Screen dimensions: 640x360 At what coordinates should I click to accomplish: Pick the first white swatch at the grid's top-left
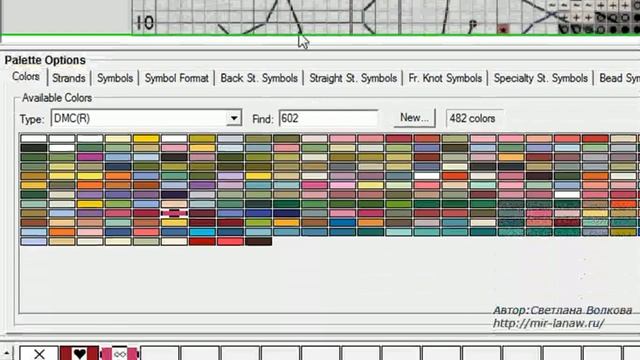click(x=33, y=138)
